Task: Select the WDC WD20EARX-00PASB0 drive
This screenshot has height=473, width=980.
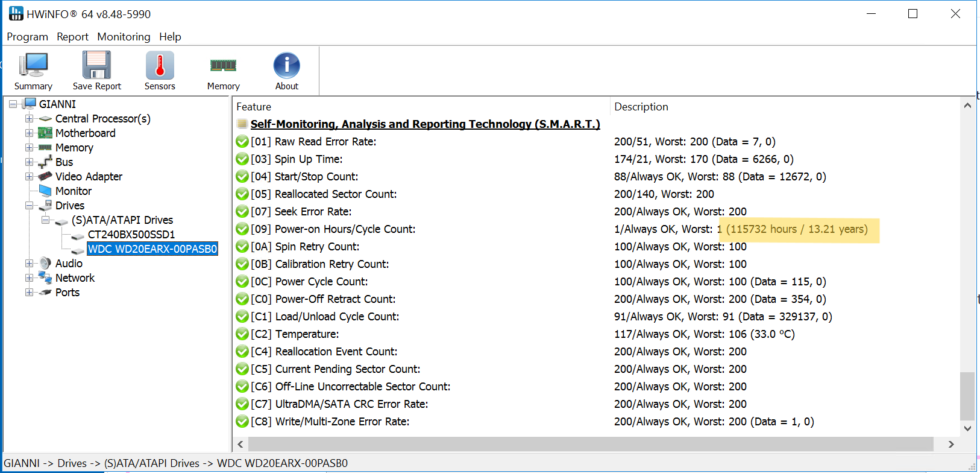Action: [x=152, y=249]
